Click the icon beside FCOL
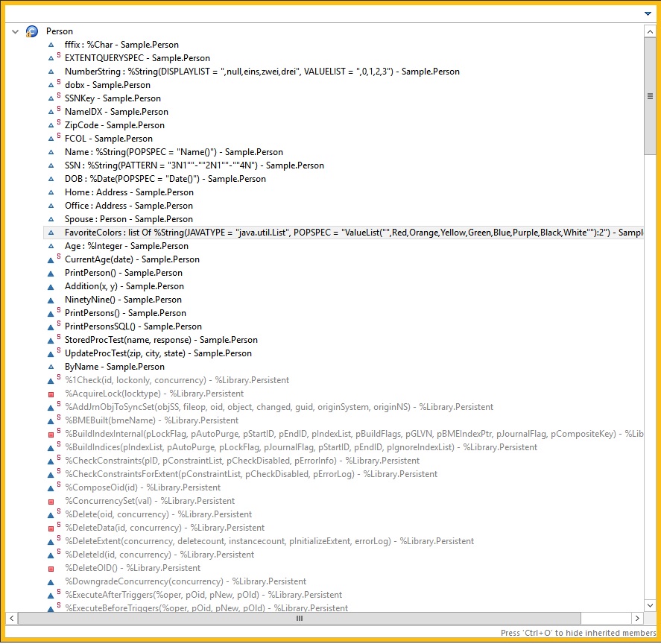Viewport: 661px width, 644px height. pyautogui.click(x=51, y=139)
